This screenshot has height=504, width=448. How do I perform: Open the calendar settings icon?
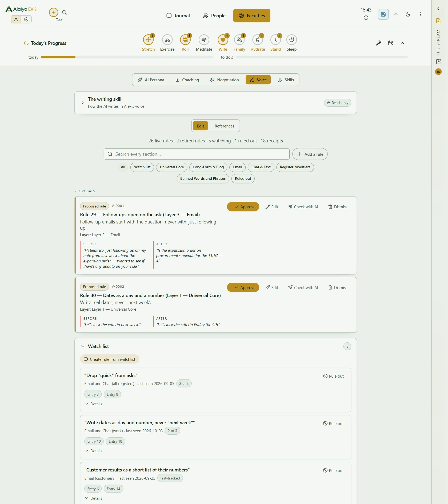390,43
